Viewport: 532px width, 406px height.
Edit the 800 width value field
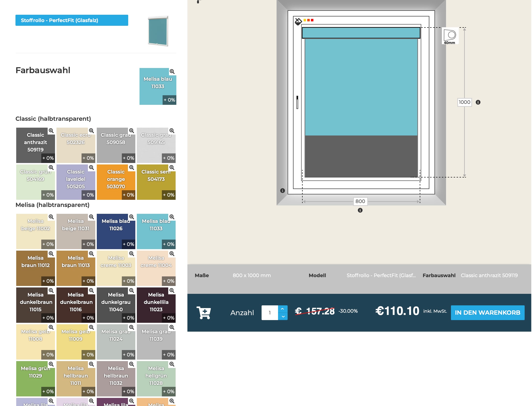360,201
